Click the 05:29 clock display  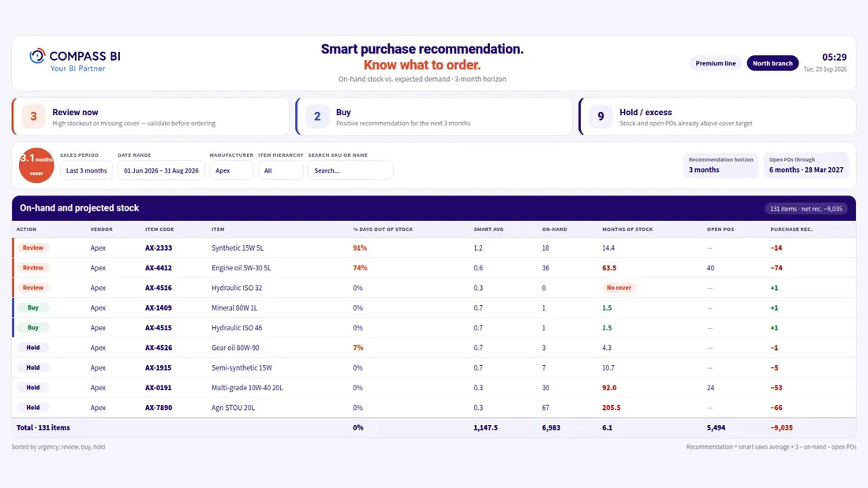pyautogui.click(x=834, y=57)
